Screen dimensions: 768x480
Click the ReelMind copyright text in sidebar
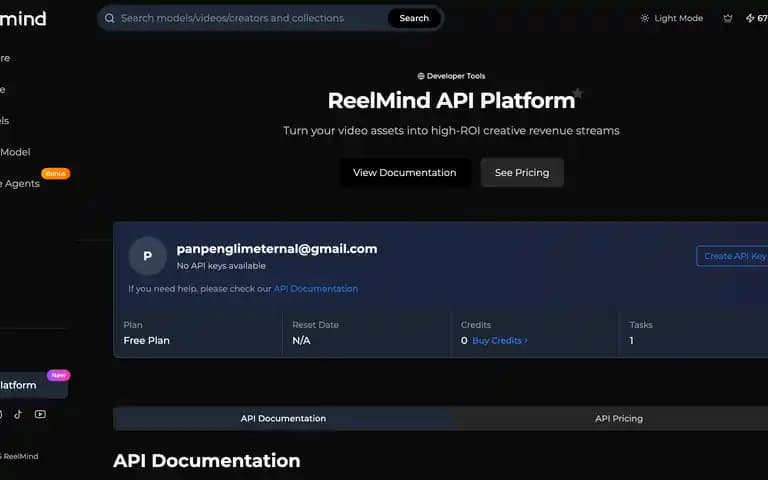click(19, 456)
